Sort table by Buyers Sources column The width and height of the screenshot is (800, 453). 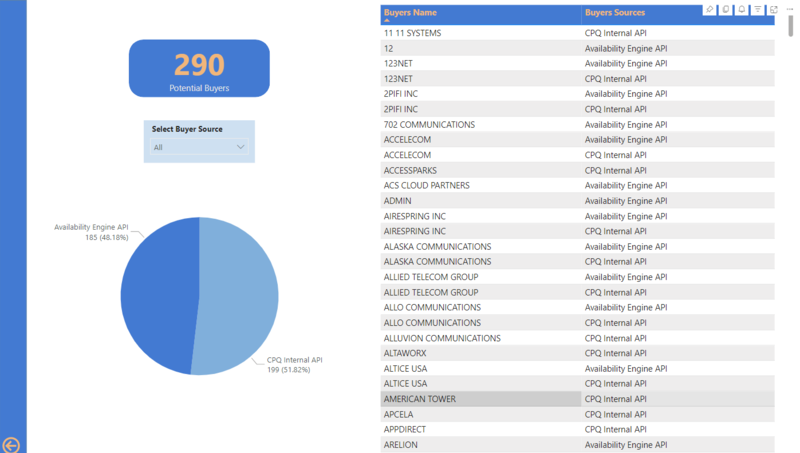point(615,13)
